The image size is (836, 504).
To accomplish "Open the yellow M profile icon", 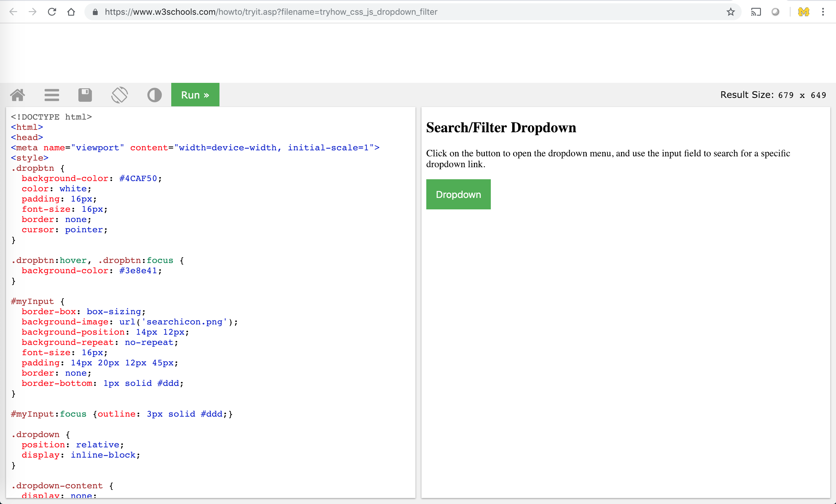I will [x=803, y=12].
